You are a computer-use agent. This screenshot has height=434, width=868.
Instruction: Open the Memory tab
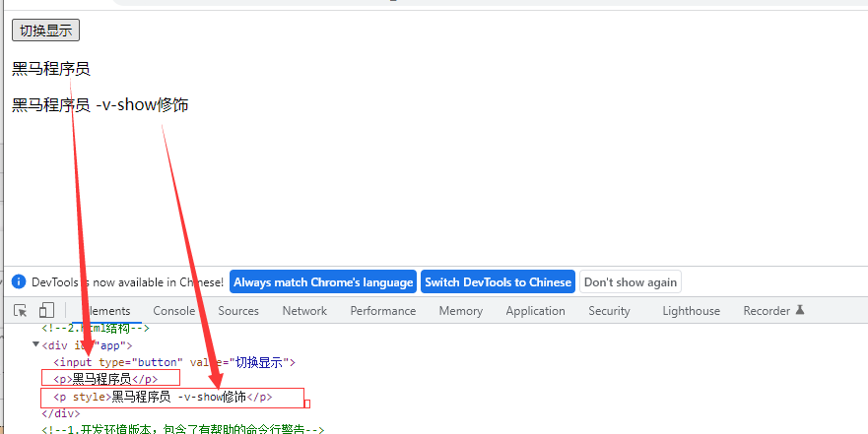[460, 311]
